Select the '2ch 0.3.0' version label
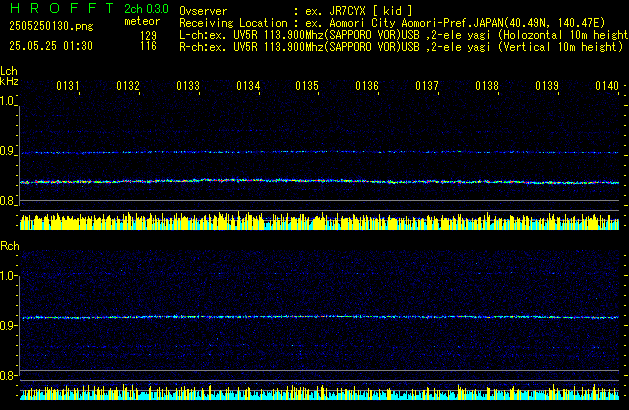The height and width of the screenshot is (410, 629). 146,9
